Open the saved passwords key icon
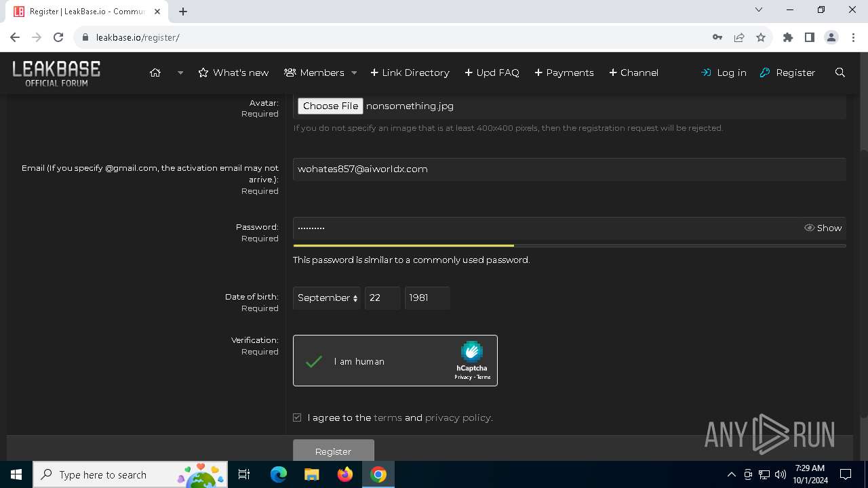868x488 pixels. pyautogui.click(x=717, y=37)
